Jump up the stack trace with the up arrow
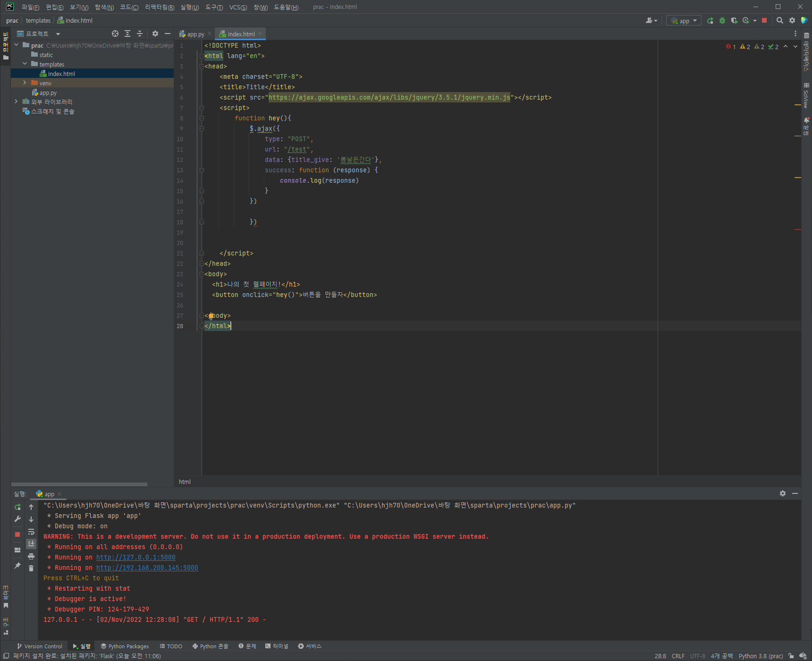Screen dimensions: 812x661 pos(31,507)
